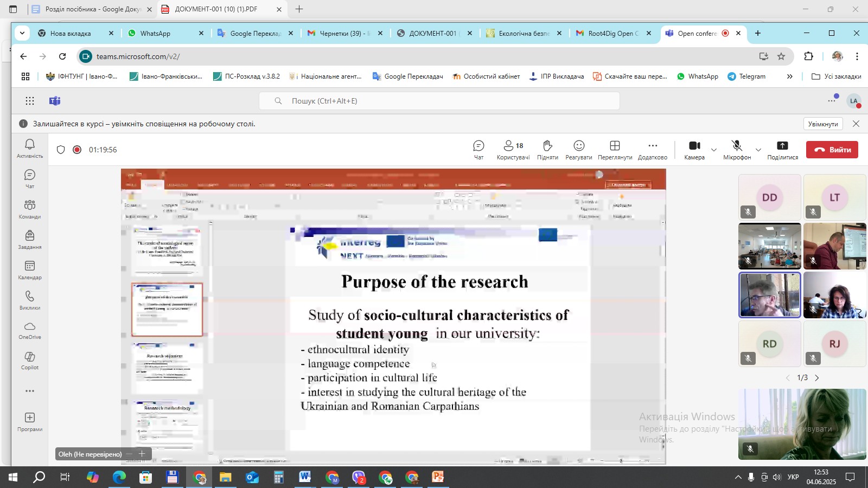Click Увімкнути to enable desktop notifications

(x=822, y=124)
